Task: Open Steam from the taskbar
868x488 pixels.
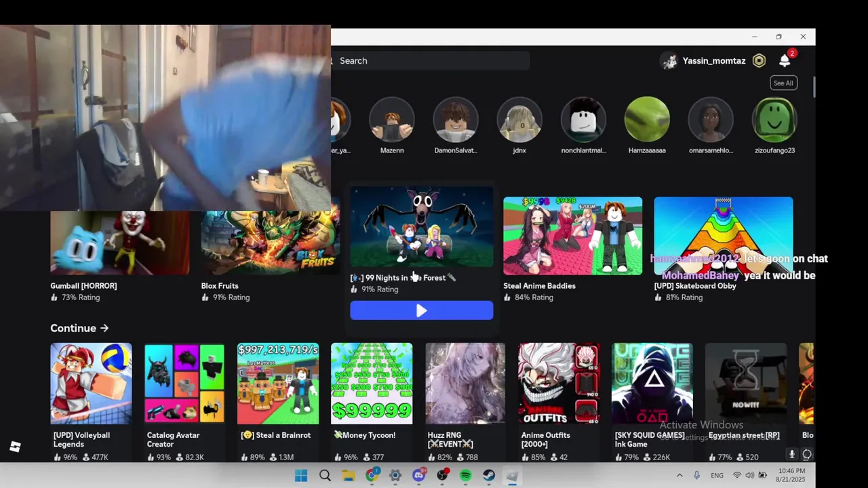Action: (x=489, y=476)
